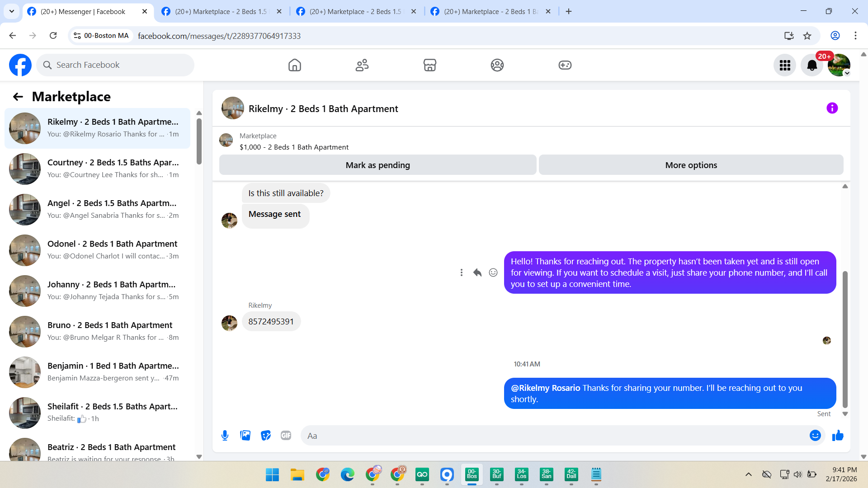
Task: Open conversation information purple icon
Action: (832, 108)
